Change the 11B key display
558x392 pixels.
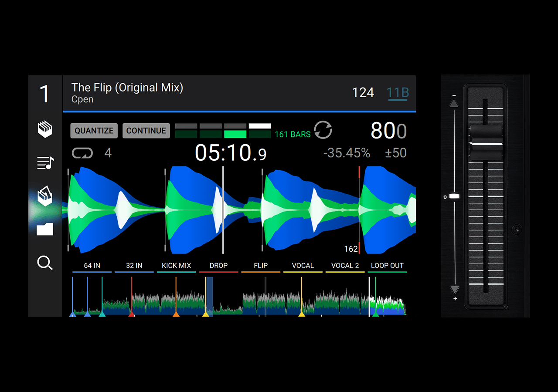(398, 93)
